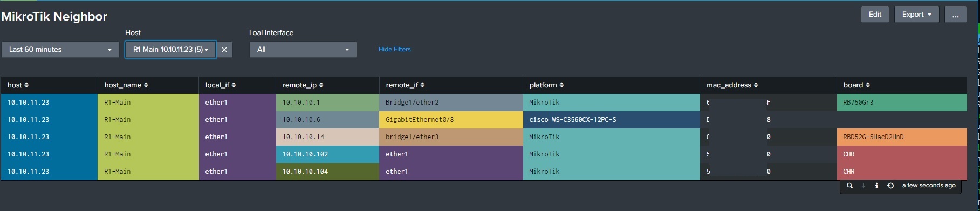Click the cisco WS-C3560CX-12PC-S platform cell
980x211 pixels.
(x=612, y=120)
